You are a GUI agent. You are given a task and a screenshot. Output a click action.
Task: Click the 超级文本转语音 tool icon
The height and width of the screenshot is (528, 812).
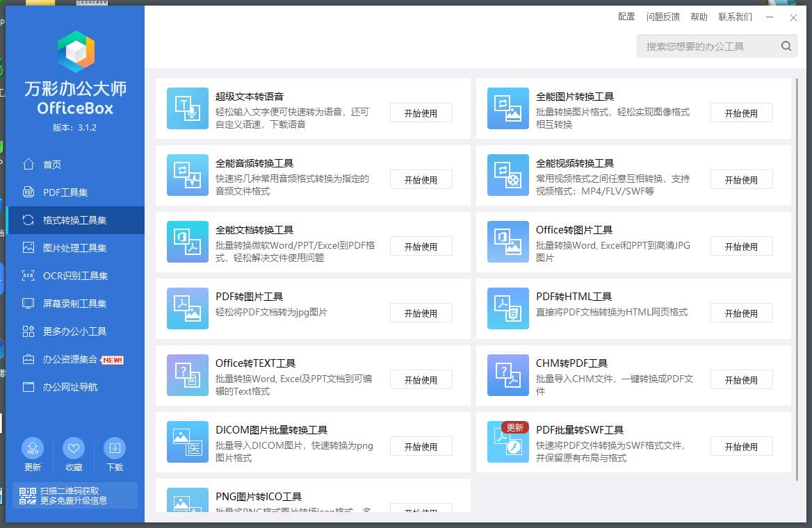click(187, 108)
